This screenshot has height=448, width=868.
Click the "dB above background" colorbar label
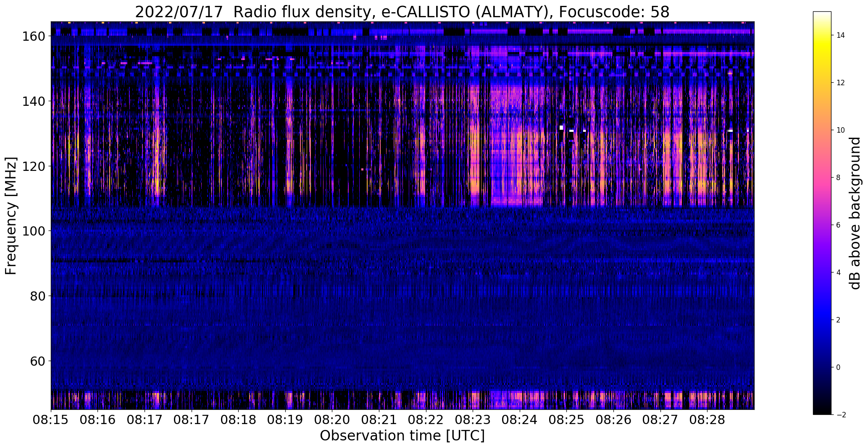pos(855,213)
